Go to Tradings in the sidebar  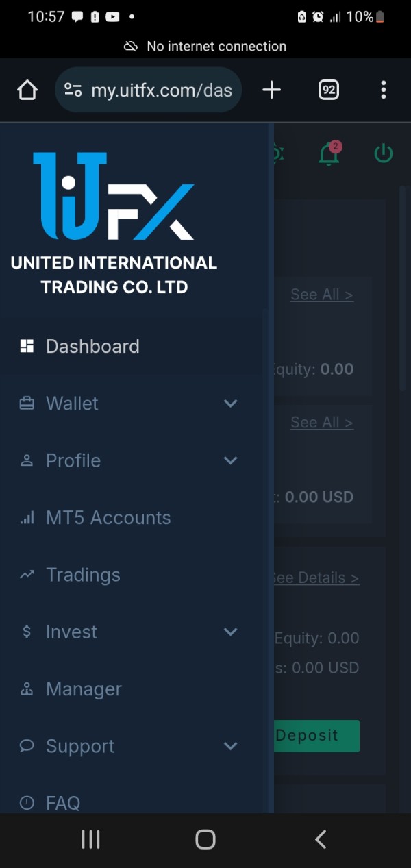click(x=83, y=575)
